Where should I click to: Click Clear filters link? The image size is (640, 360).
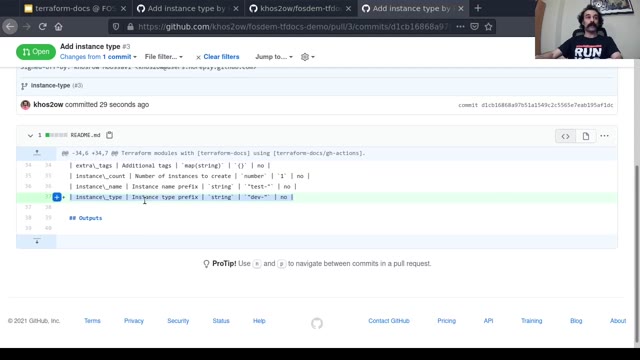point(218,57)
